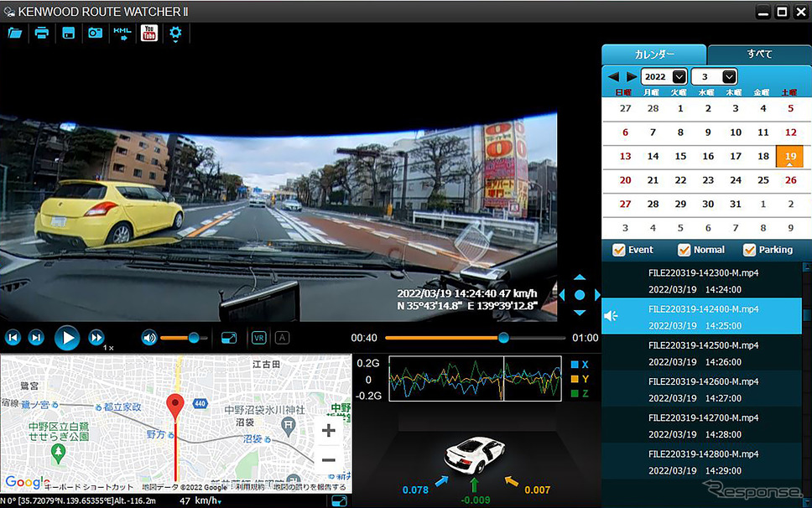Jump to the previous file

coord(13,338)
